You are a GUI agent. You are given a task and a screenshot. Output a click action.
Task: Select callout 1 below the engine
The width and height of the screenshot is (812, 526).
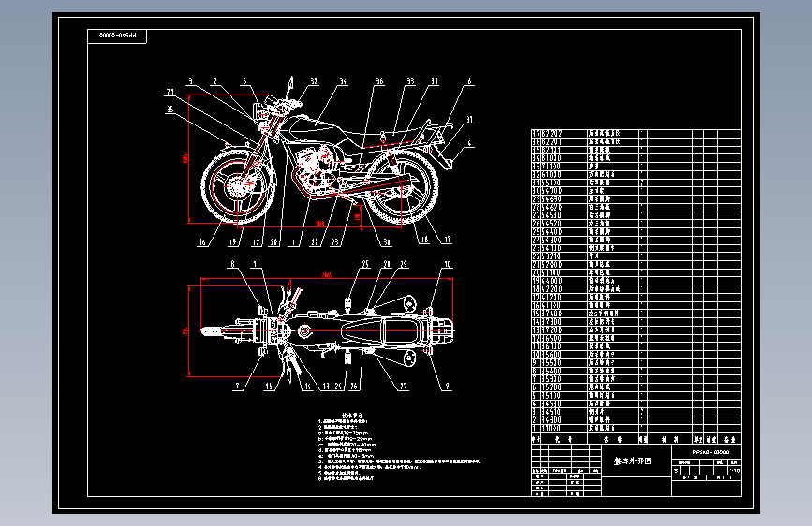294,241
